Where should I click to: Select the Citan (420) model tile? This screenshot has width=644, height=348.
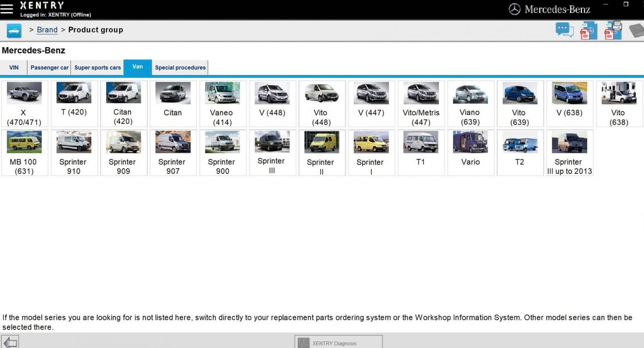click(x=124, y=104)
